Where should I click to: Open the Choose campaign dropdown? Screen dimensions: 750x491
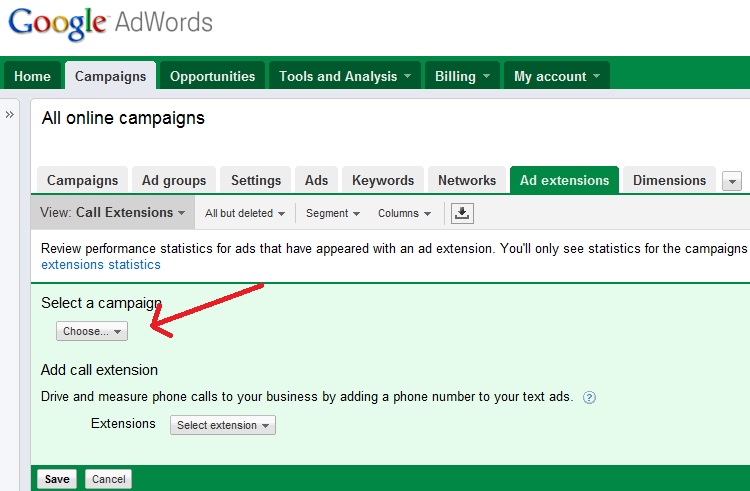click(92, 331)
